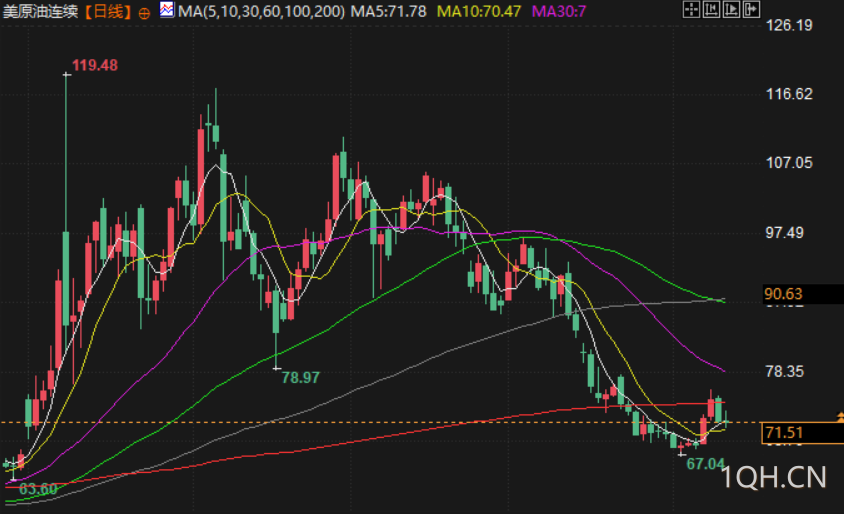Click the exit-arrow icon in chart toolbar
This screenshot has width=844, height=514.
(x=751, y=9)
